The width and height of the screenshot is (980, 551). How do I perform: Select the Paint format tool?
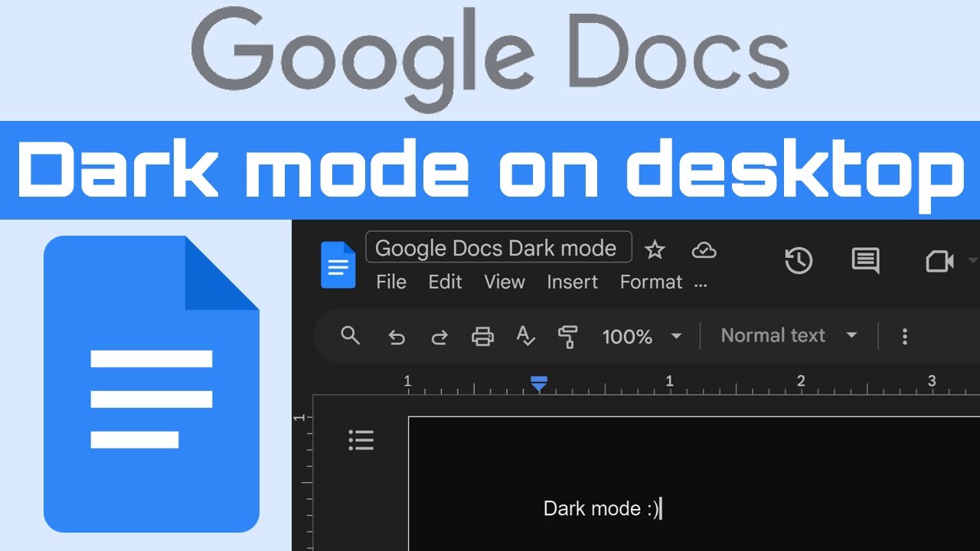coord(568,337)
